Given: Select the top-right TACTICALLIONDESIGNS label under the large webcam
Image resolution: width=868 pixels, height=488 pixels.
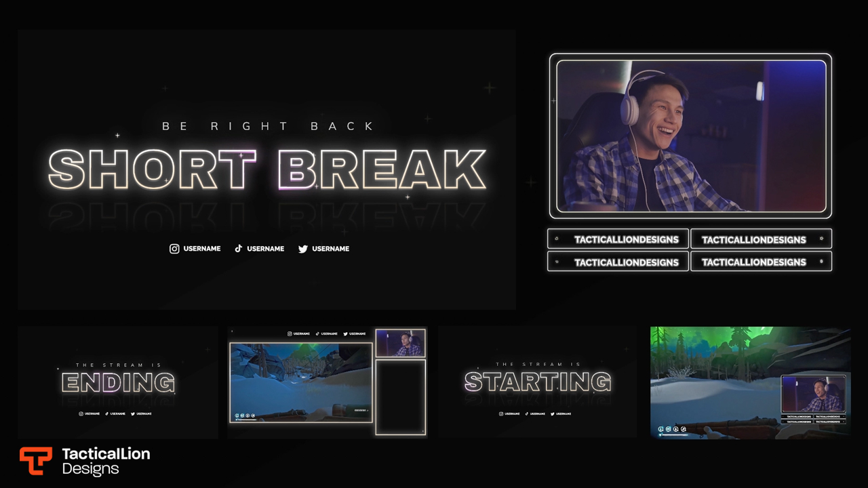Looking at the screenshot, I should 753,239.
